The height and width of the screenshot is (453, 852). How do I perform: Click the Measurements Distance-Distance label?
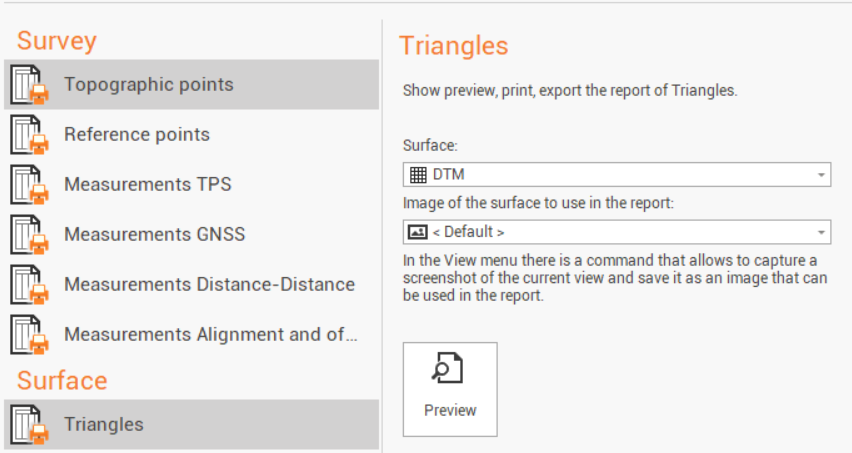209,285
